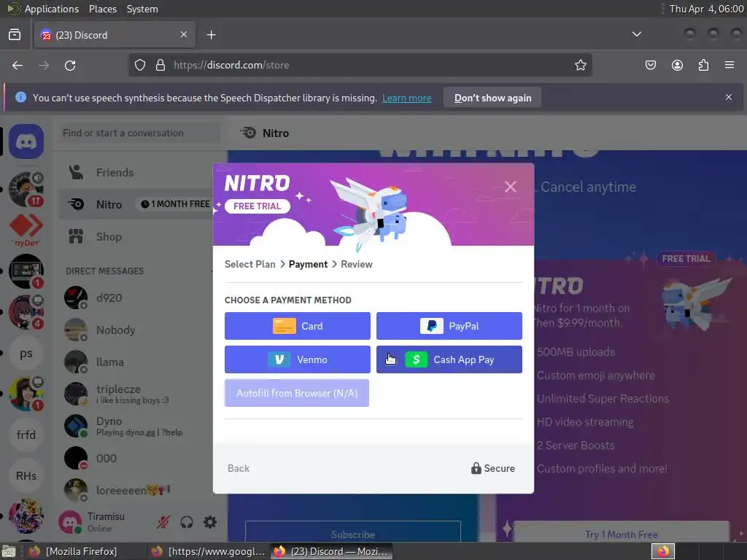Open Discord home button in sidebar

[26, 141]
